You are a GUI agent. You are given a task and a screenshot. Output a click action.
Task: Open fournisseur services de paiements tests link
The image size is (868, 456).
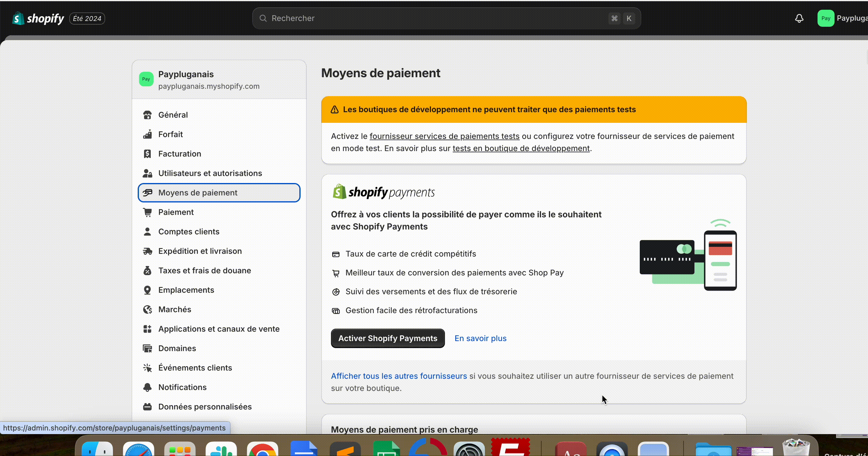tap(444, 136)
